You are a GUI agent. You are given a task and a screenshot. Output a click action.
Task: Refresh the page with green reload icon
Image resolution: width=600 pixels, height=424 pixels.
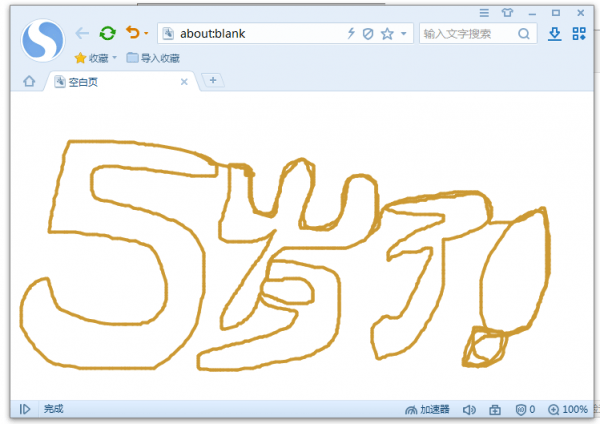107,33
